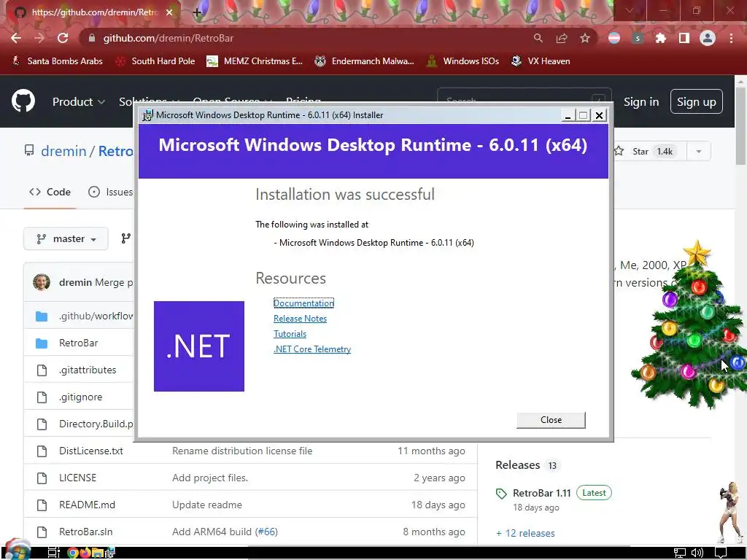Open the 'Rename distribution license file' commit
Image resolution: width=747 pixels, height=560 pixels.
[x=242, y=451]
